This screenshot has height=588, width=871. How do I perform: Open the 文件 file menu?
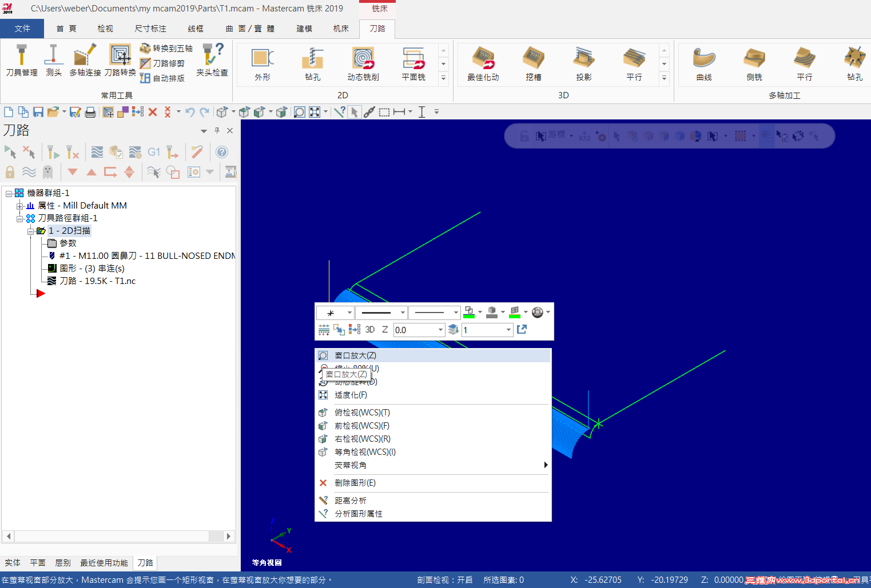(22, 29)
